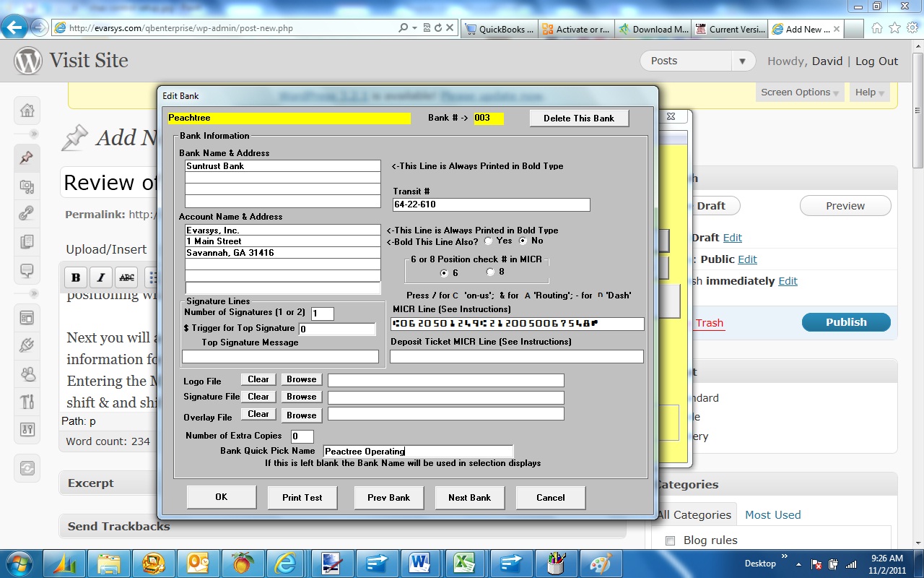The image size is (924, 578).
Task: Click the browser refresh icon in address bar
Action: coord(438,28)
